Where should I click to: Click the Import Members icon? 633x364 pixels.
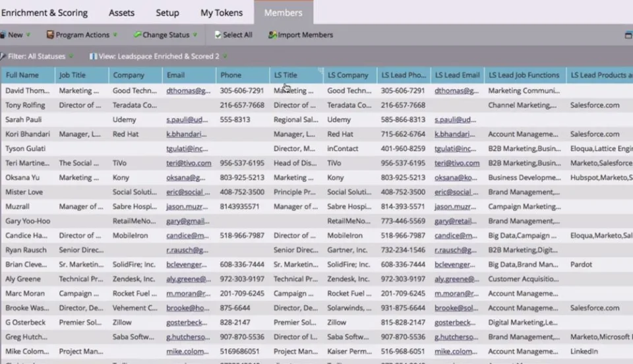[272, 35]
